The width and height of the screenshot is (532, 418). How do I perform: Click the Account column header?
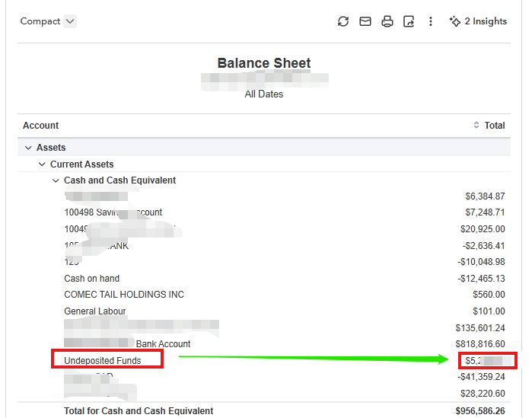[41, 126]
